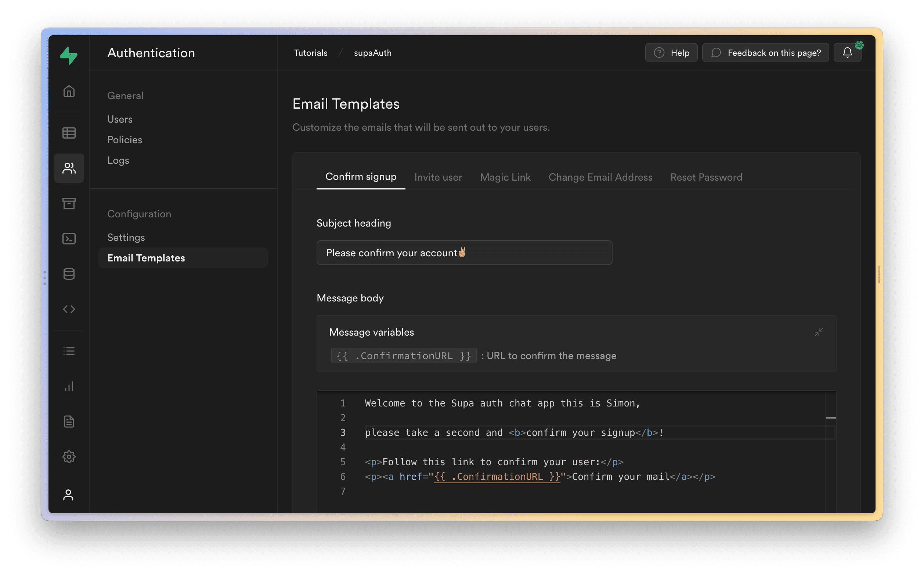Click the logs/list icon

[69, 351]
